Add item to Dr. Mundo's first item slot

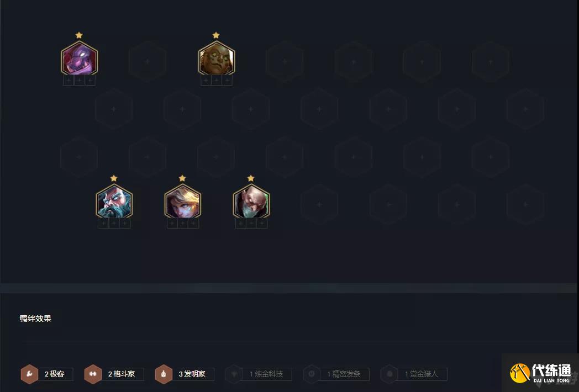(x=69, y=80)
